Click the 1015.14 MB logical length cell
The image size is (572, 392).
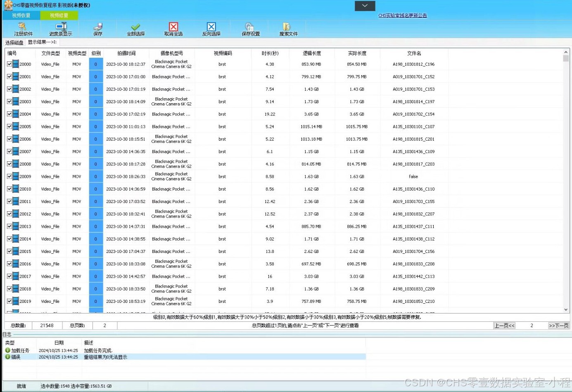point(311,127)
